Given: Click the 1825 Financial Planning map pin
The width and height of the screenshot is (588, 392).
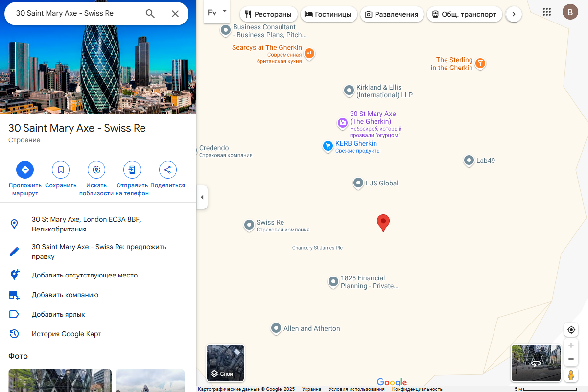Looking at the screenshot, I should point(333,281).
